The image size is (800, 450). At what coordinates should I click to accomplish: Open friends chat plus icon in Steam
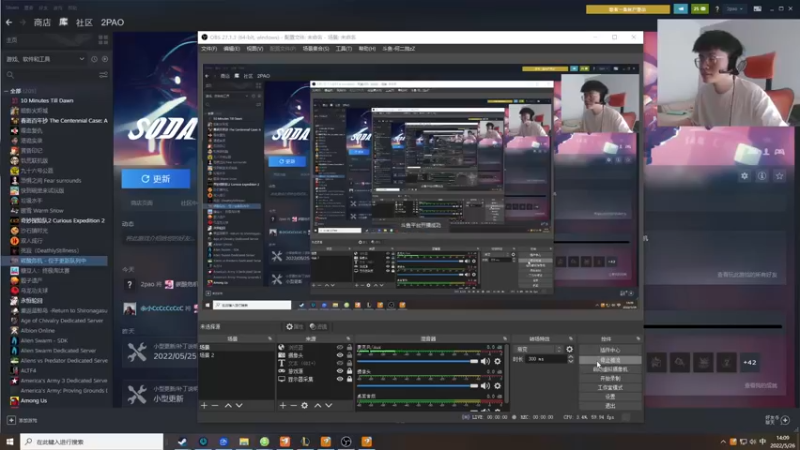(x=785, y=420)
